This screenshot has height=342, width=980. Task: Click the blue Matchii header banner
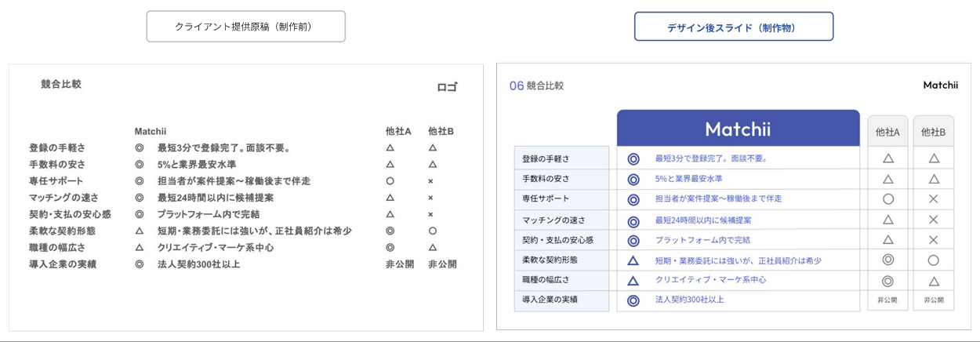click(738, 129)
